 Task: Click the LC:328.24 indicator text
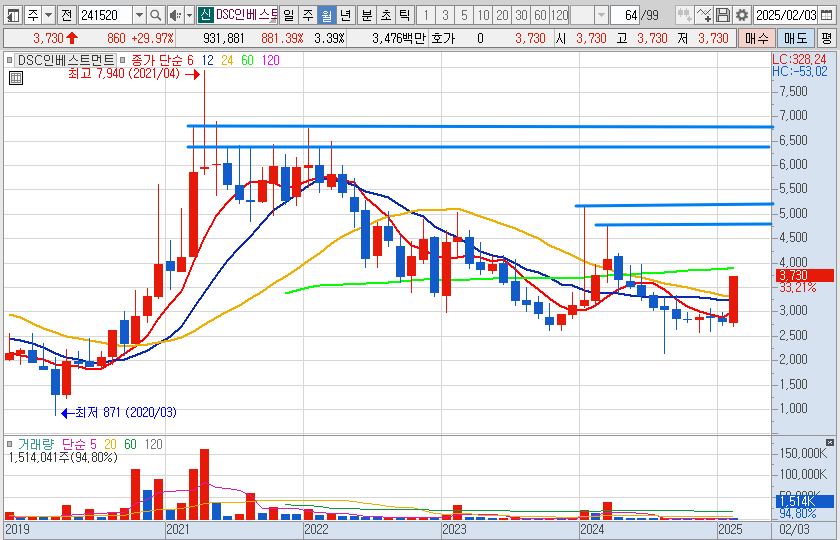(799, 59)
